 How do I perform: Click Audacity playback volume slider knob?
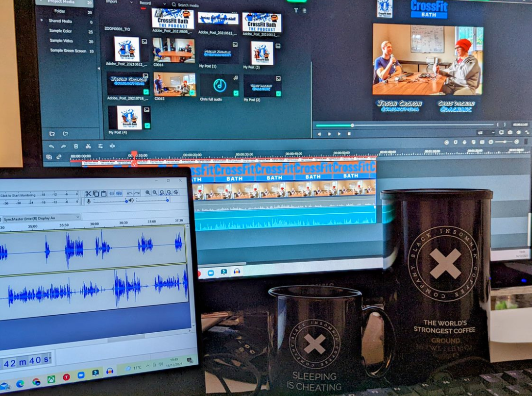[167, 200]
